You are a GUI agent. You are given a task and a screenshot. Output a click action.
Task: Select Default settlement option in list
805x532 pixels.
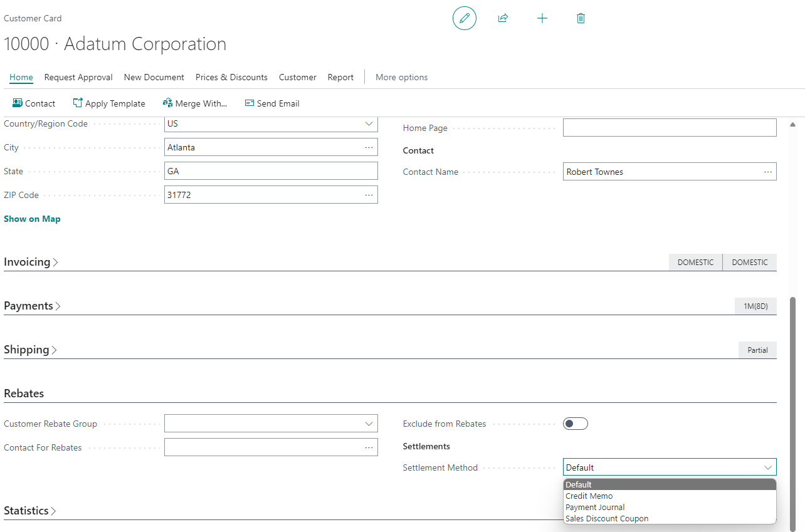[670, 484]
